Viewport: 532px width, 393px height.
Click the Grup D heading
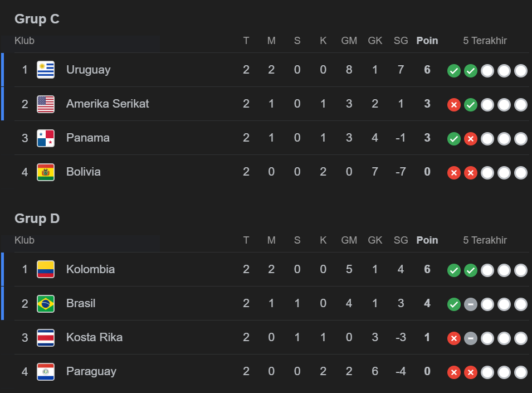37,219
